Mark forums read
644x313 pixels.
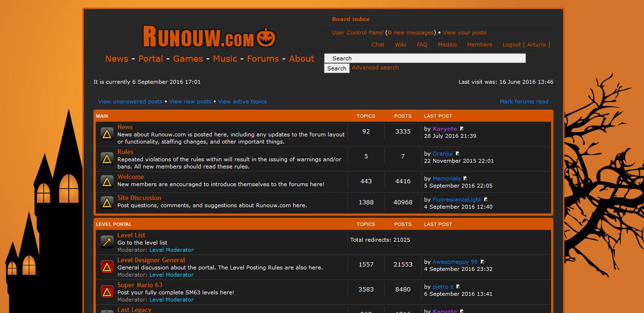pyautogui.click(x=524, y=101)
